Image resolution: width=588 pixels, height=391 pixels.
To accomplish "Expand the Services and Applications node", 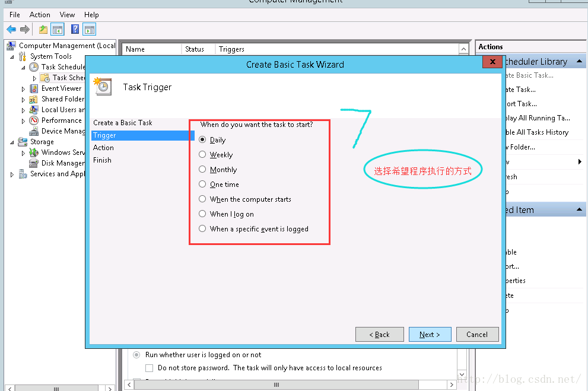I will click(12, 174).
